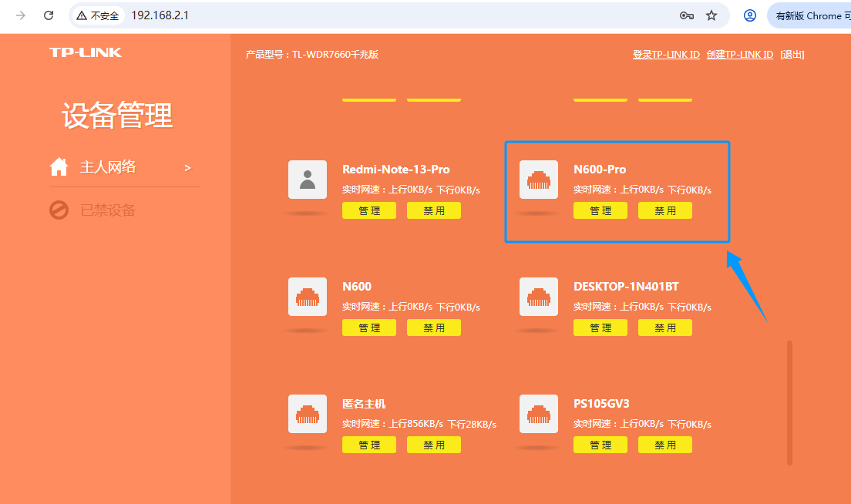851x504 pixels.
Task: Open 主人网络 in the sidebar
Action: (x=108, y=167)
